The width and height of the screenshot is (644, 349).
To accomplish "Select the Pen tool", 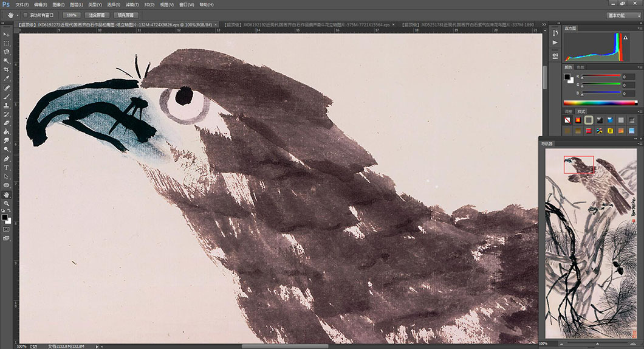I will coord(6,159).
